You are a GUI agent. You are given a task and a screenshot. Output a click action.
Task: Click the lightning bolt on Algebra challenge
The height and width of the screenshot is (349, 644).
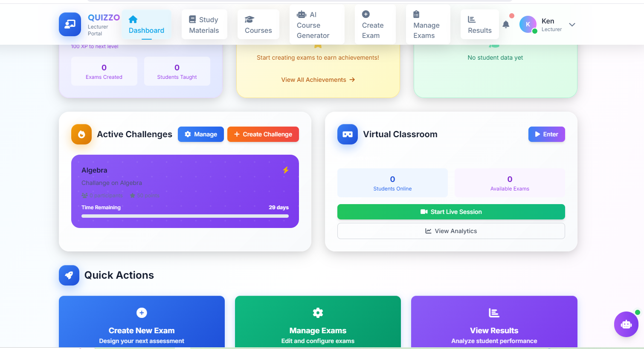(286, 170)
